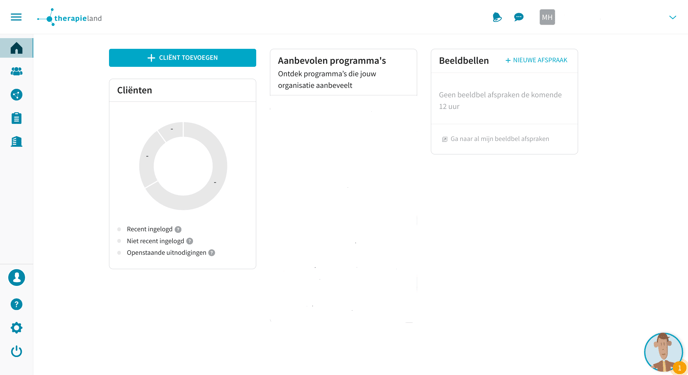Click the Geen beeldbel afspraken message
The height and width of the screenshot is (375, 688).
pyautogui.click(x=500, y=100)
